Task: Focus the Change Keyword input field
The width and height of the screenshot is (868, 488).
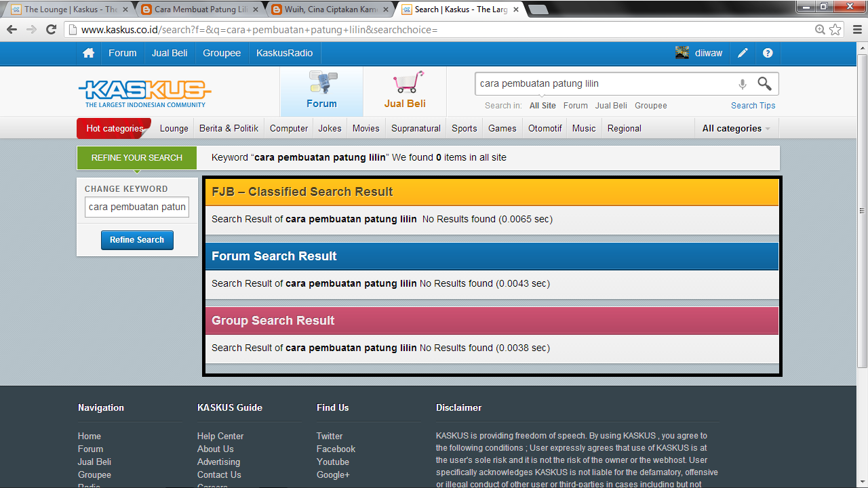Action: (x=137, y=207)
